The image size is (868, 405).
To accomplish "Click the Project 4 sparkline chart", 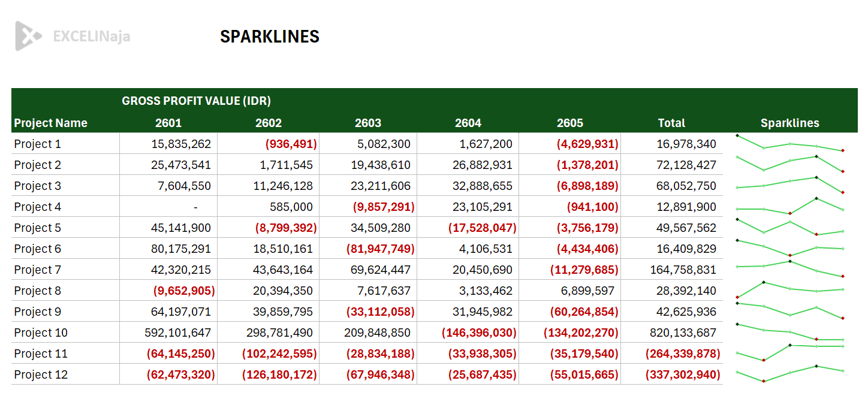I will 790,206.
